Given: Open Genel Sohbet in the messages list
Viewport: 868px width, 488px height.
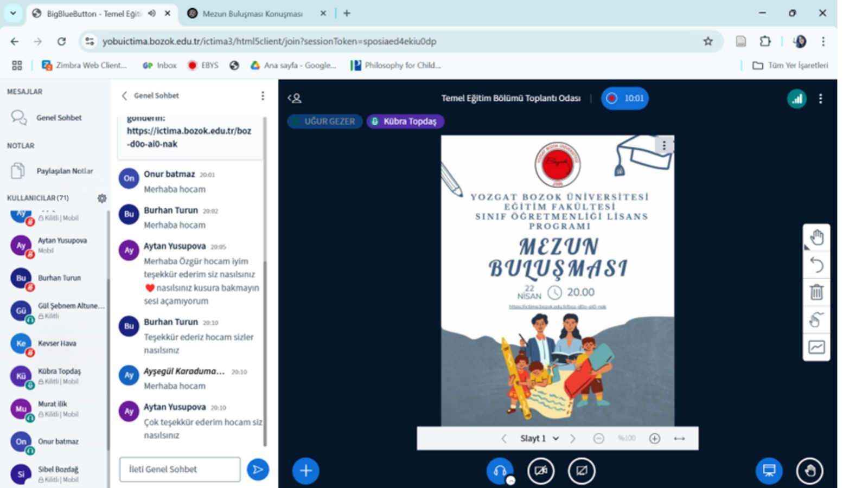Looking at the screenshot, I should [54, 118].
